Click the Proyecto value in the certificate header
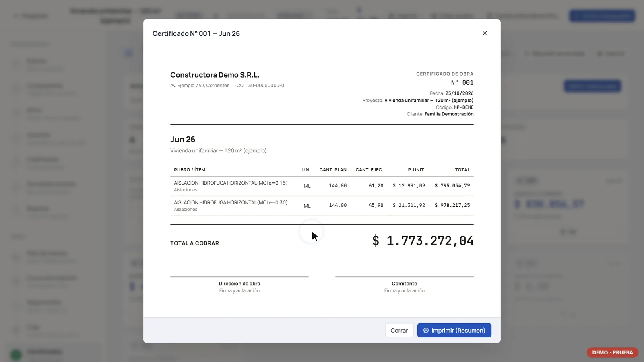 (429, 101)
